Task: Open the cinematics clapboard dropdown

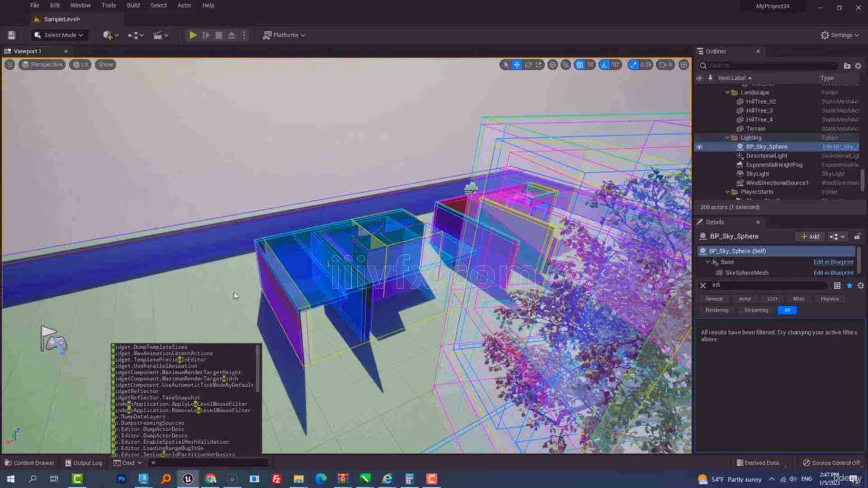Action: (160, 35)
